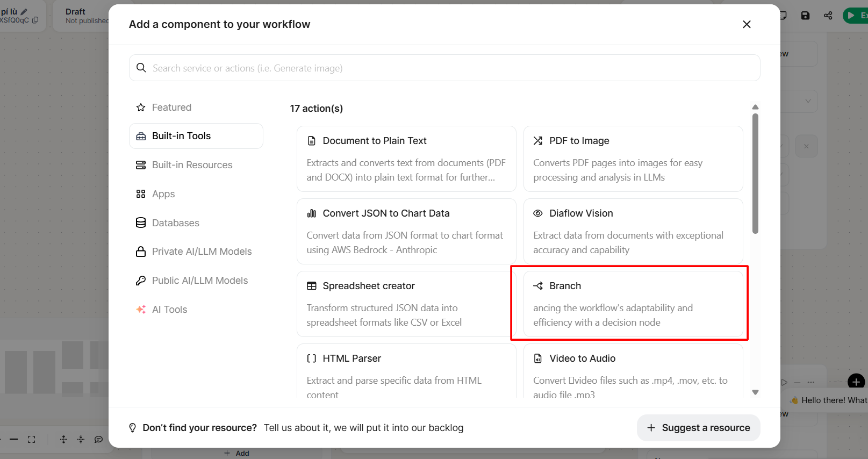Click the scroll down arrow of action list
This screenshot has width=868, height=459.
coord(755,392)
